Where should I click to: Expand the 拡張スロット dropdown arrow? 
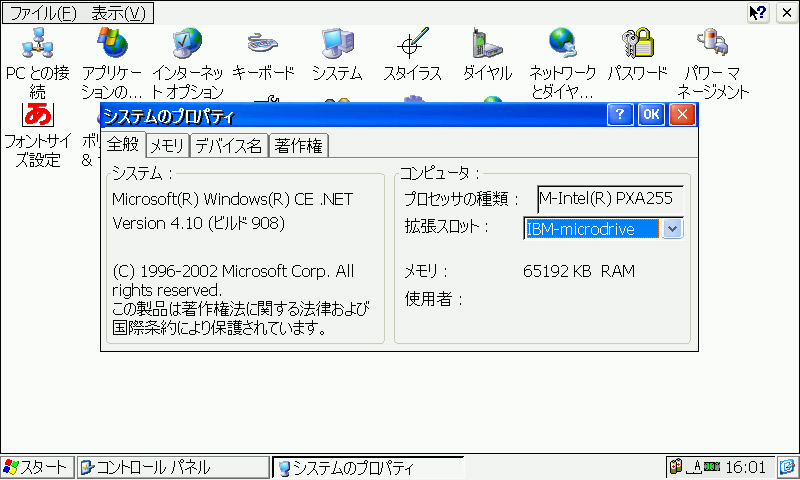(x=673, y=228)
